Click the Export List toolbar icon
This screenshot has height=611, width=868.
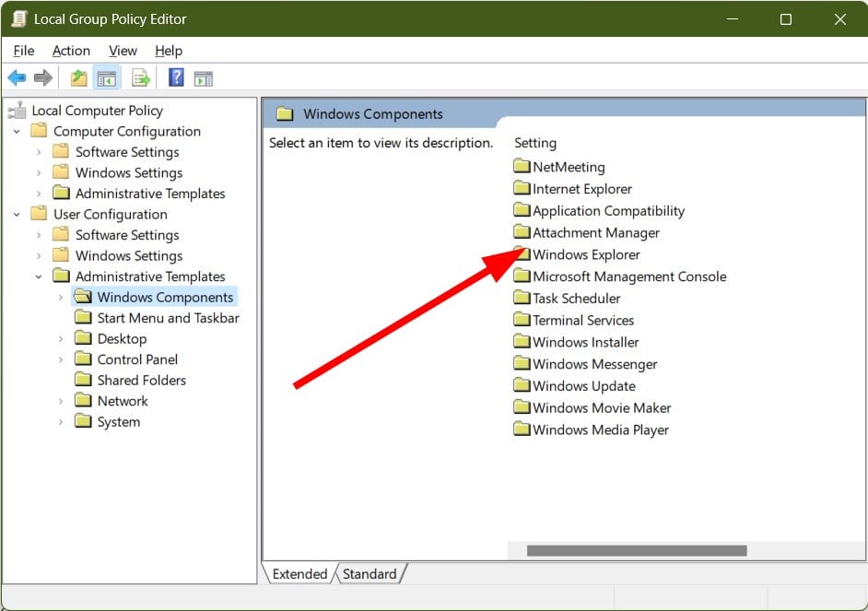(x=140, y=77)
